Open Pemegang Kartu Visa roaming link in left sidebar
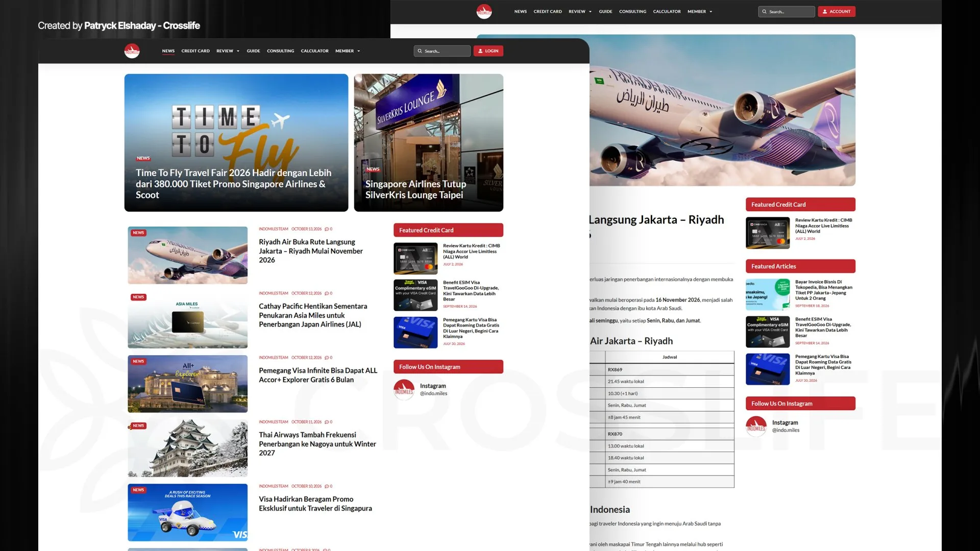980x551 pixels. [471, 328]
